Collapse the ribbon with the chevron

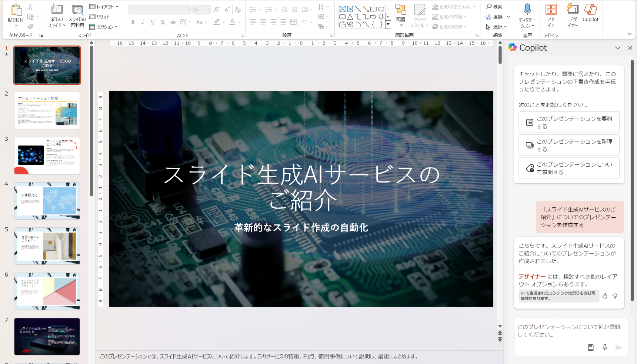pyautogui.click(x=630, y=34)
